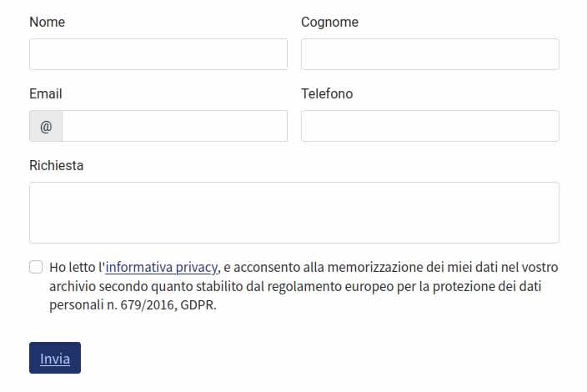The height and width of the screenshot is (392, 587).
Task: Click the @ symbol beside the Email field
Action: [46, 127]
